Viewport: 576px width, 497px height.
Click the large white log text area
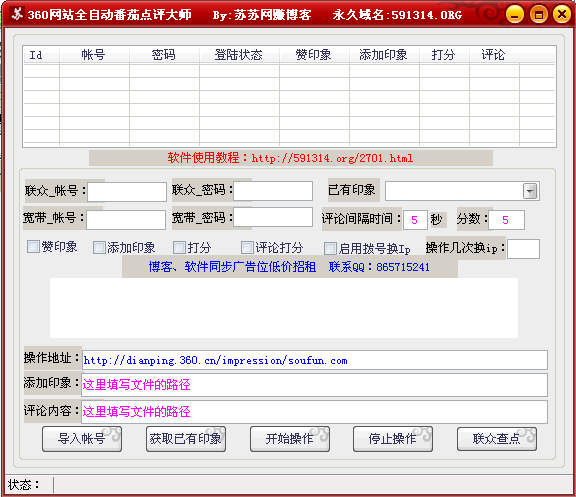pos(284,308)
